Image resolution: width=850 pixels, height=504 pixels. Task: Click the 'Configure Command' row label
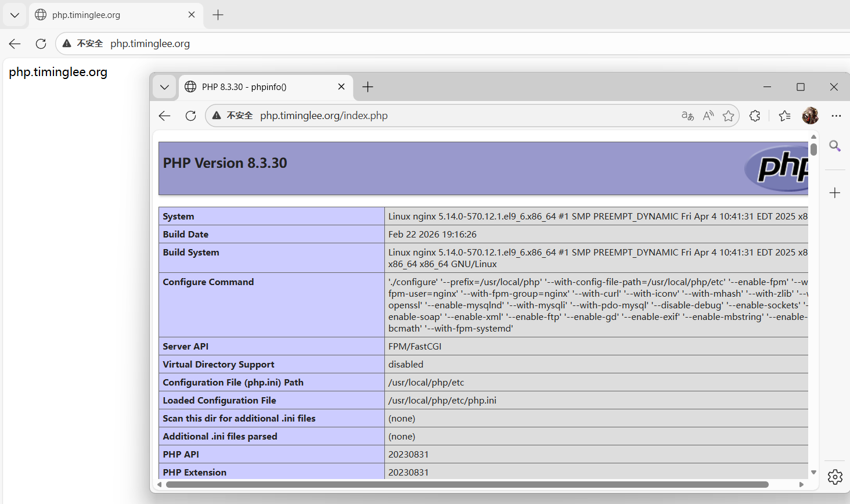click(208, 282)
